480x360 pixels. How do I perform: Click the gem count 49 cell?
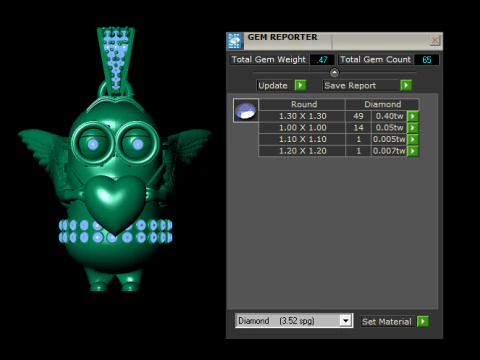358,116
